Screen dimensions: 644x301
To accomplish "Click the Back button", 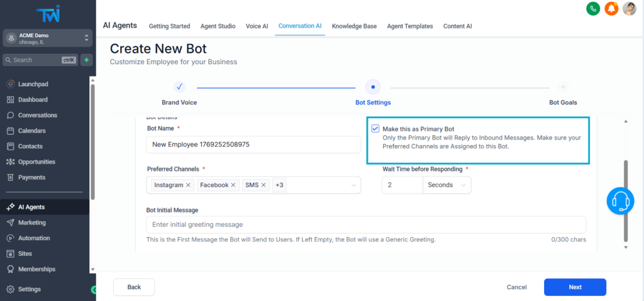I will [x=134, y=287].
